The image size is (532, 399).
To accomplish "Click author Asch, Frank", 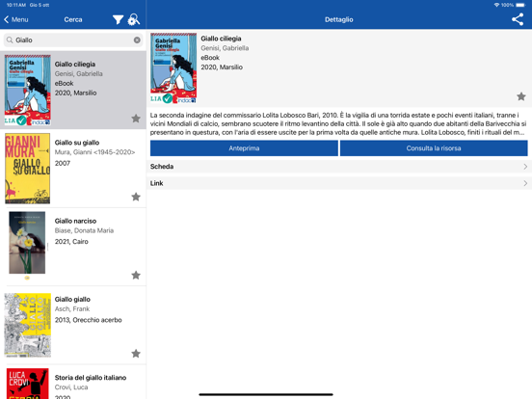I will [x=72, y=308].
